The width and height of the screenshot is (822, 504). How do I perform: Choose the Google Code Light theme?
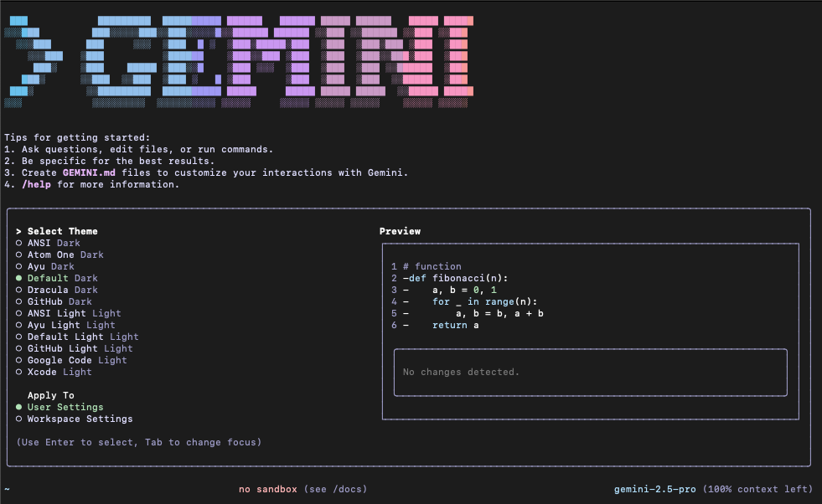[x=71, y=361]
